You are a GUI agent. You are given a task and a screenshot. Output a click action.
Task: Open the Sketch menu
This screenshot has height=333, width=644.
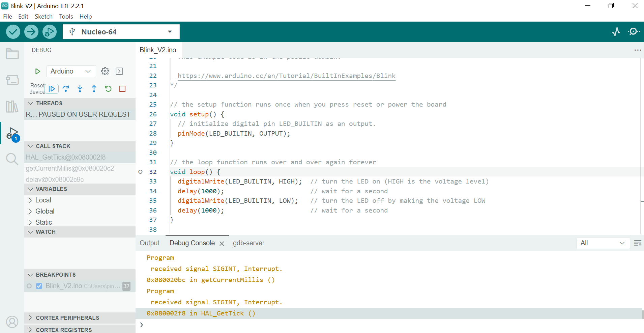[x=43, y=17]
